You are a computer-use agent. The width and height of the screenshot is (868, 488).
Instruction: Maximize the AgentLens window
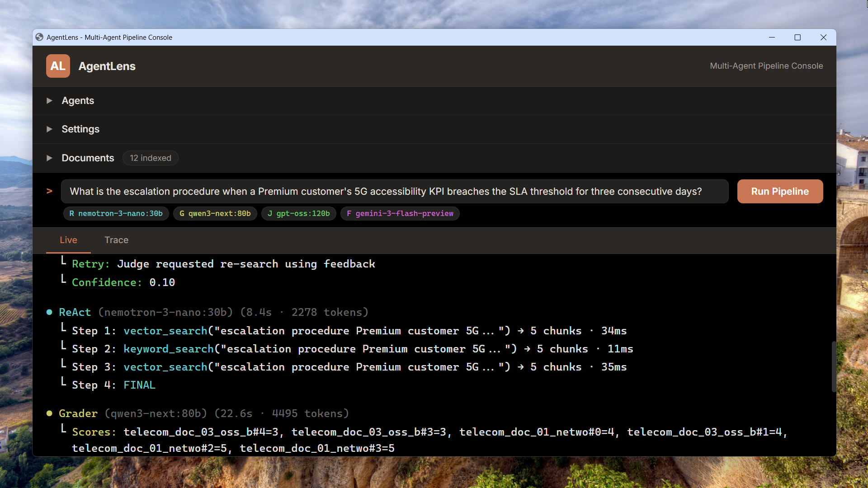(797, 38)
